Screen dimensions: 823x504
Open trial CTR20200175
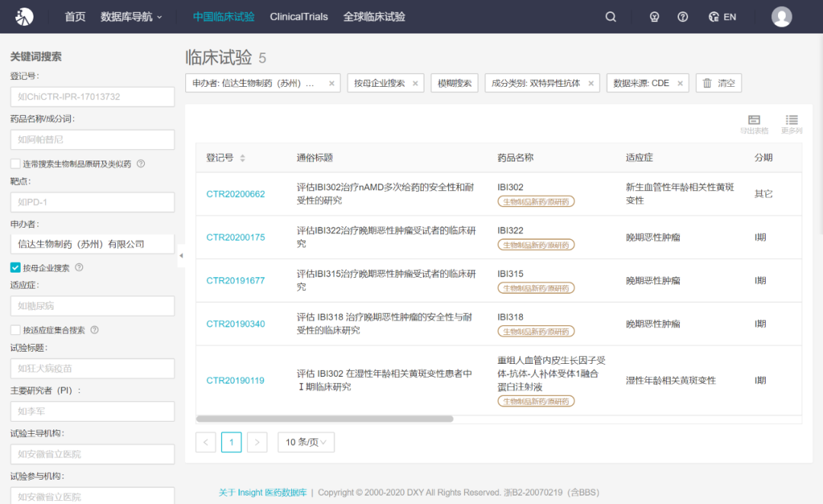pos(235,237)
